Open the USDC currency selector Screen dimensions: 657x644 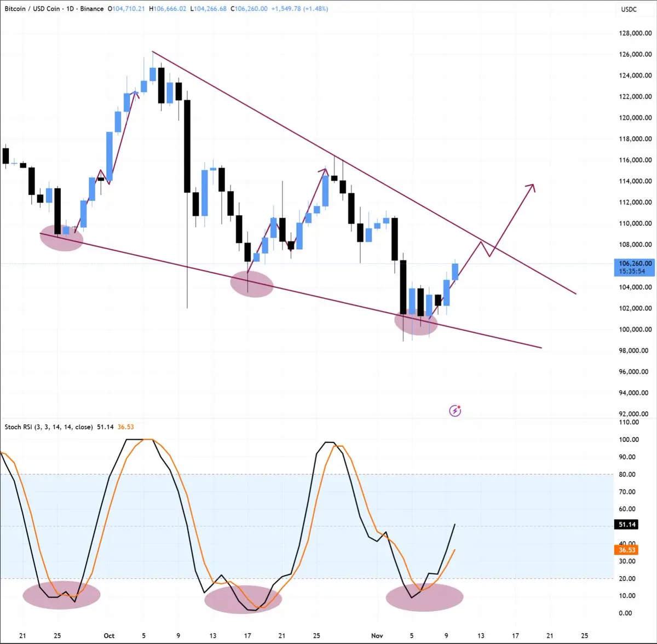[x=629, y=9]
